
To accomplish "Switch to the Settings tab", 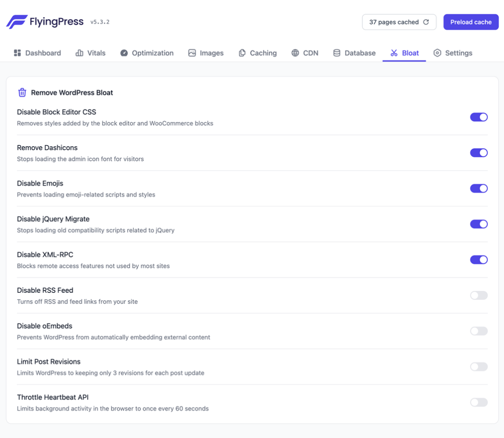I will (x=453, y=53).
